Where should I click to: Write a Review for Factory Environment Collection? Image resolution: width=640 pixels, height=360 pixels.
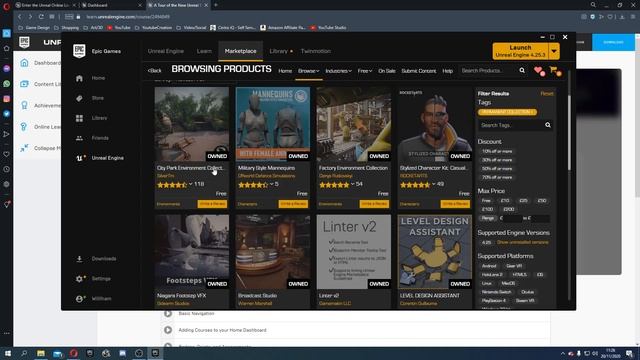(x=374, y=204)
